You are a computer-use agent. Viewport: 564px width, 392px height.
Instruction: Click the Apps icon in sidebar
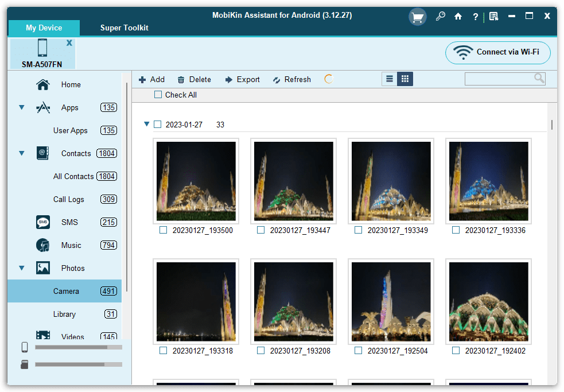(x=43, y=108)
